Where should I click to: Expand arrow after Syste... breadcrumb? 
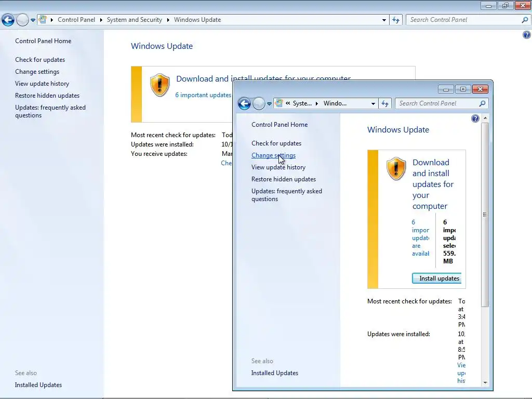coord(317,103)
